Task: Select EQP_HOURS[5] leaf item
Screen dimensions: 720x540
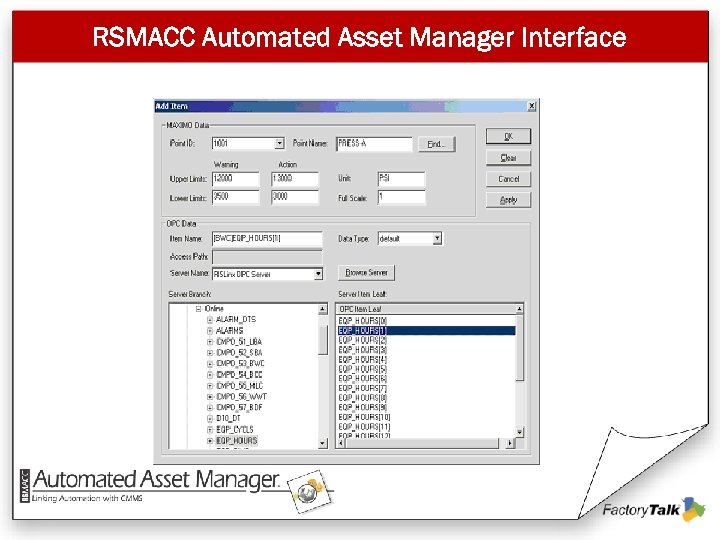Action: (363, 369)
